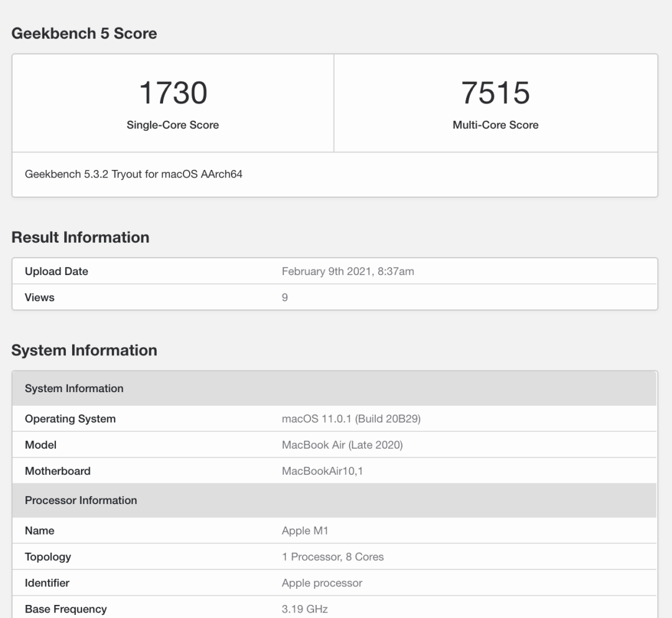Select the Geekbench 5 Score heading
The image size is (672, 618).
tap(84, 34)
